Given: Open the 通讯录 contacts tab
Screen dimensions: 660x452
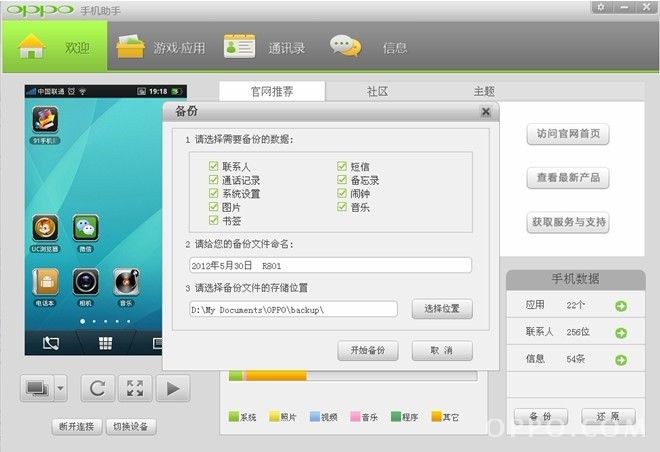Looking at the screenshot, I should (265, 47).
